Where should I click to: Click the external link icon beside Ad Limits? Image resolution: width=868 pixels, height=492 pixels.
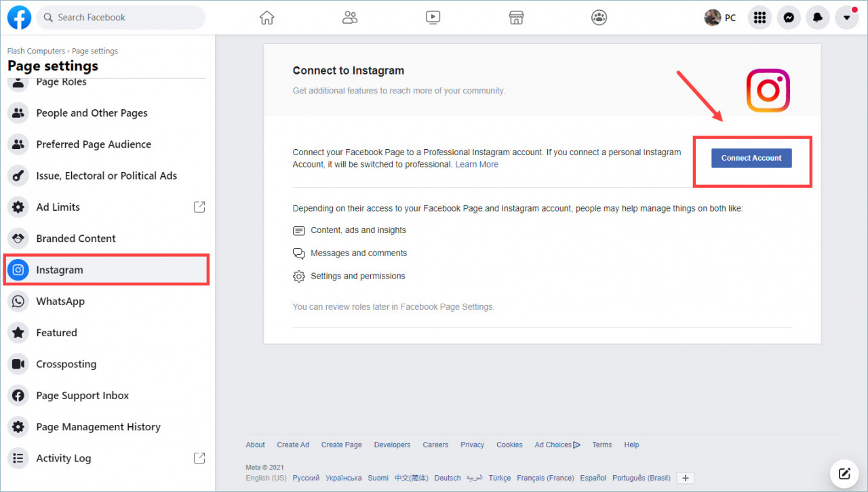point(199,207)
